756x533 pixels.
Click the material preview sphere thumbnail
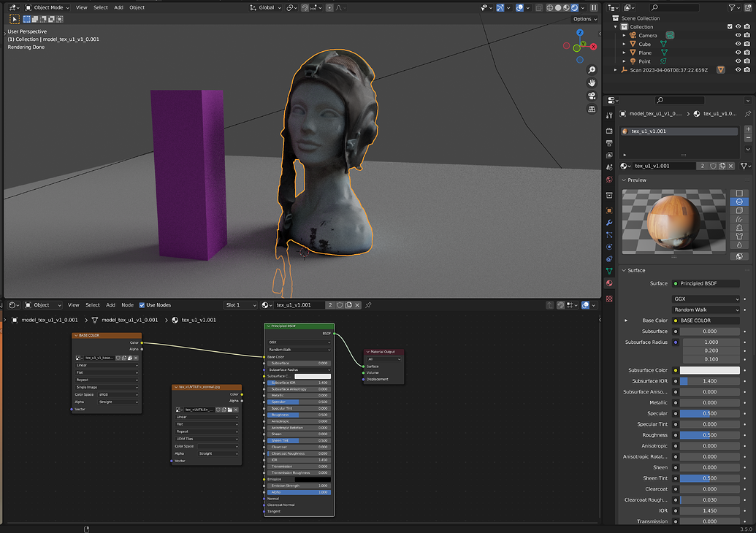pyautogui.click(x=673, y=221)
